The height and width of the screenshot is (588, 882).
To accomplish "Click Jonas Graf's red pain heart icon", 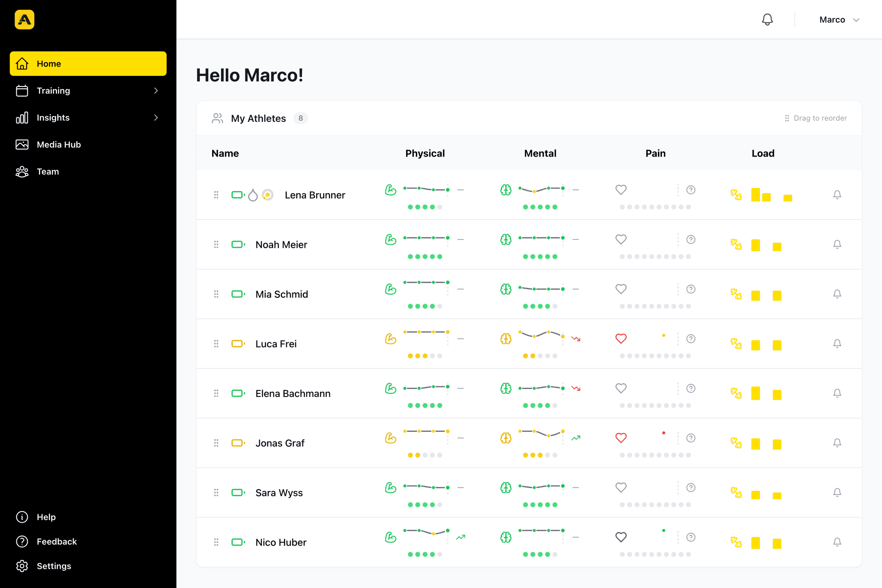I will tap(621, 438).
